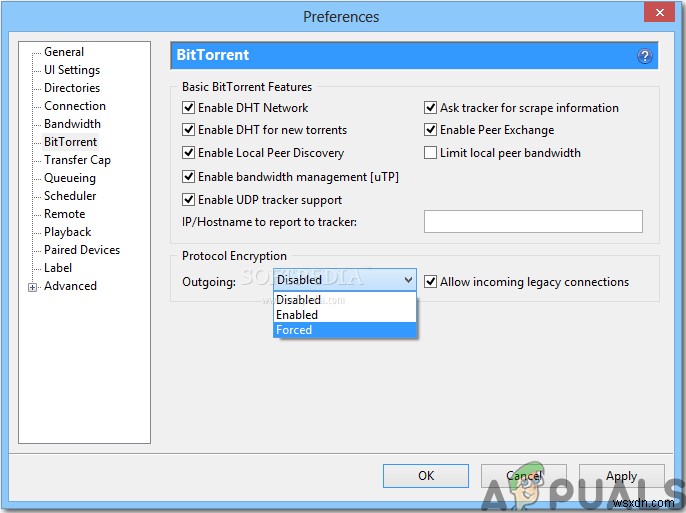This screenshot has width=686, height=513.
Task: Toggle Allow incoming legacy connections
Action: pos(430,282)
